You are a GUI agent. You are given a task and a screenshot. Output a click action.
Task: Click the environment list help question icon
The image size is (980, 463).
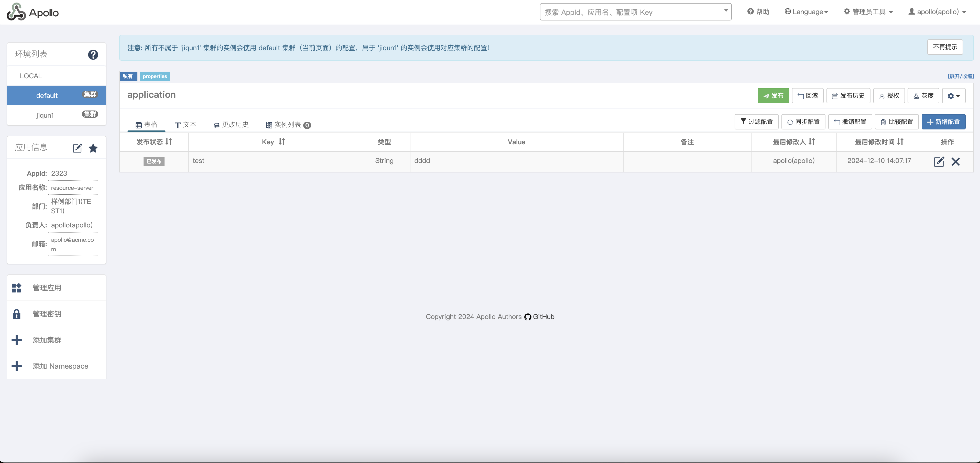93,55
